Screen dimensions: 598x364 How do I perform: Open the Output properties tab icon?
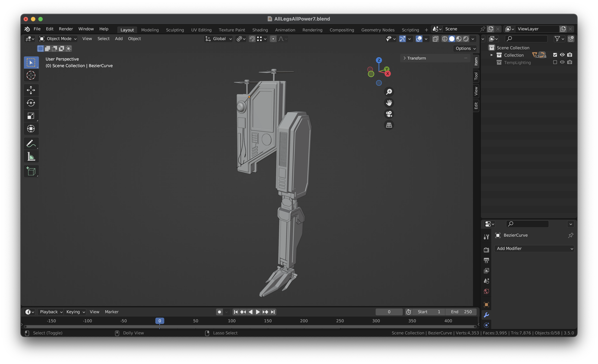486,260
